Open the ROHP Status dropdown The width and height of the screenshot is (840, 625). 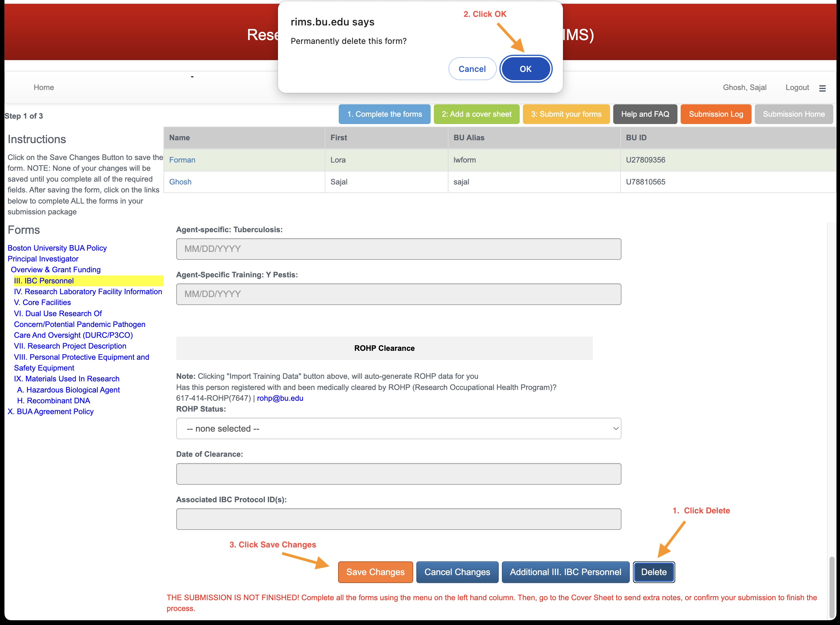[399, 429]
